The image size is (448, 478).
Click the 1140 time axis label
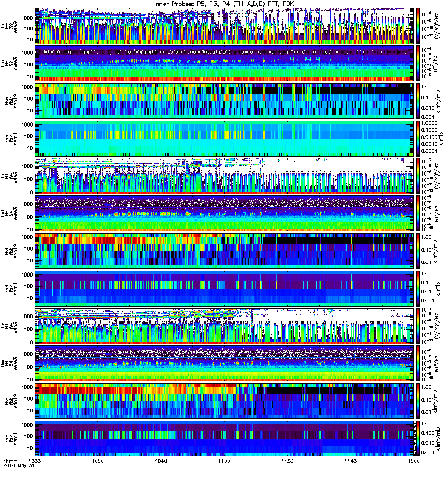pos(351,461)
